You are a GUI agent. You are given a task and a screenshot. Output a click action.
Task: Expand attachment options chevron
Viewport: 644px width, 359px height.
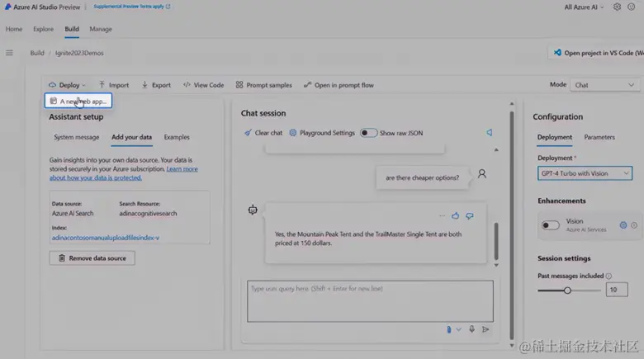click(x=458, y=329)
